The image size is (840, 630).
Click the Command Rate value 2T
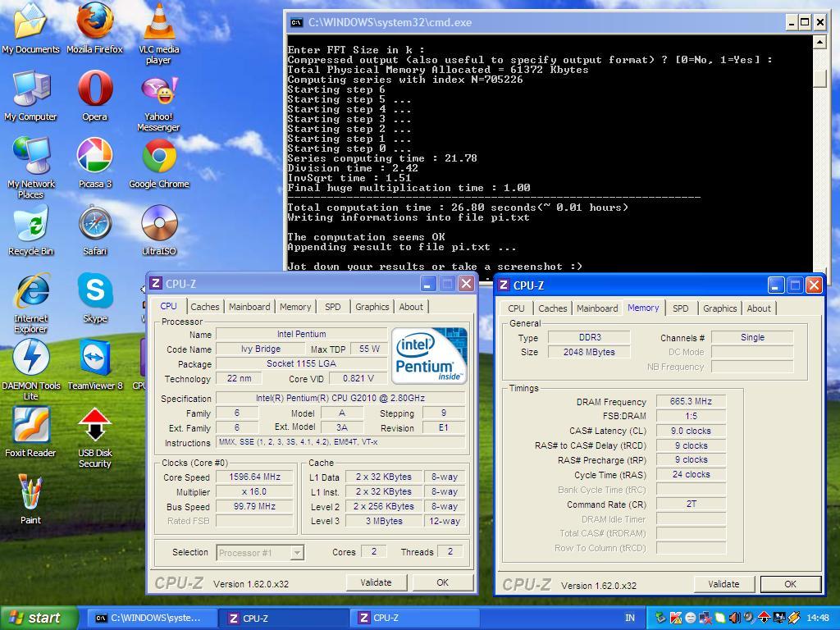point(691,504)
